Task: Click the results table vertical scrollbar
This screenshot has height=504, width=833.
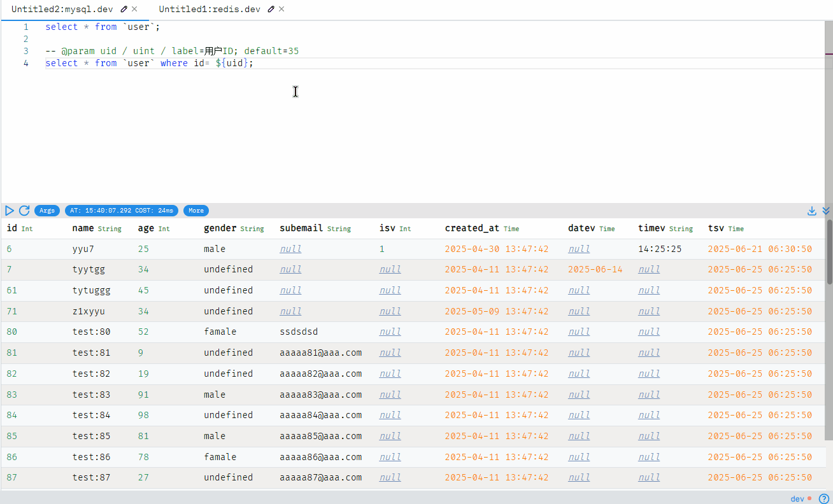Action: tap(829, 252)
